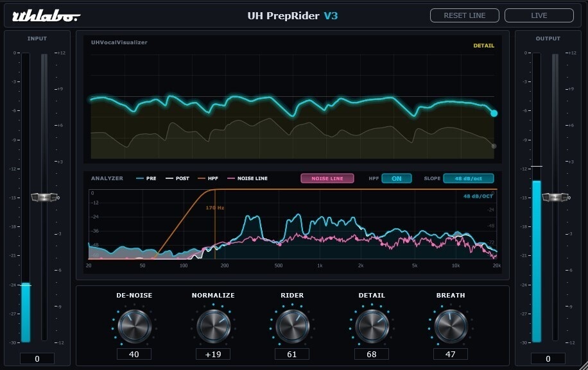Open the SLOPE 48 dB/oct selector

click(469, 178)
